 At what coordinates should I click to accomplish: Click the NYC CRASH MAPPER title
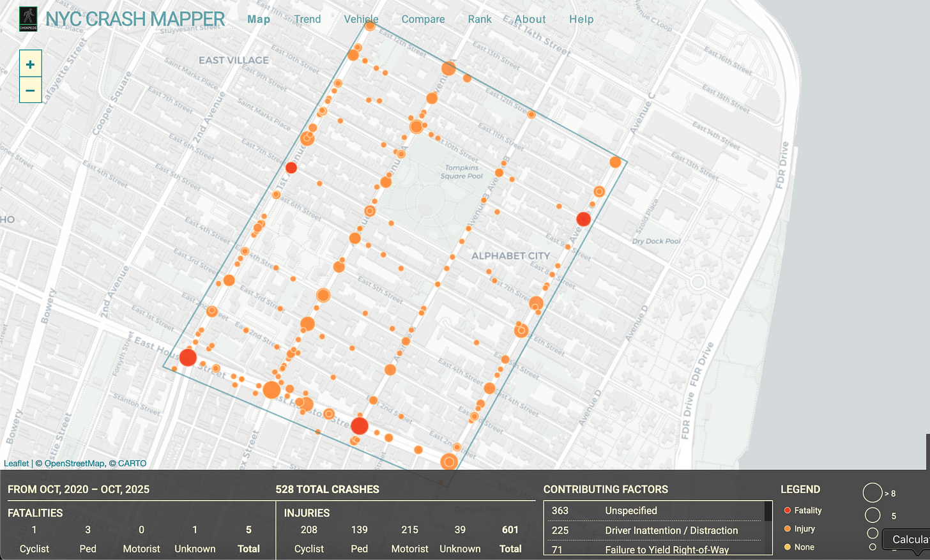pos(135,19)
